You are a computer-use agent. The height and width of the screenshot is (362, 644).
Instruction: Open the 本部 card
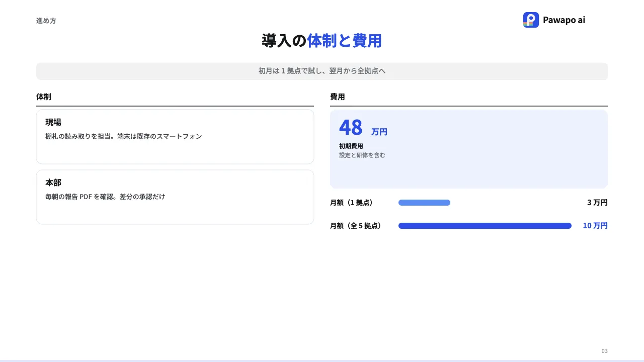click(x=175, y=197)
